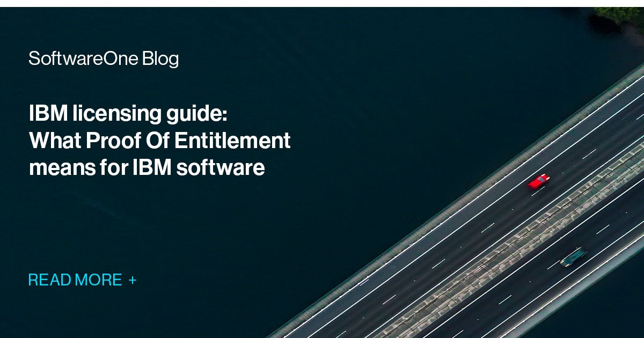644x338 pixels.
Task: Click the plus icon beside READ MORE
Action: point(133,280)
